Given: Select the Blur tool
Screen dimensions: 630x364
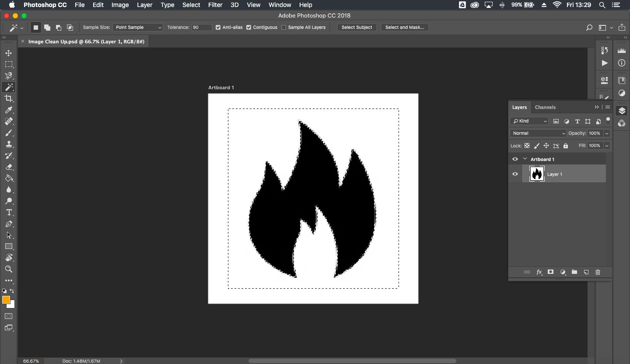Looking at the screenshot, I should pyautogui.click(x=8, y=189).
